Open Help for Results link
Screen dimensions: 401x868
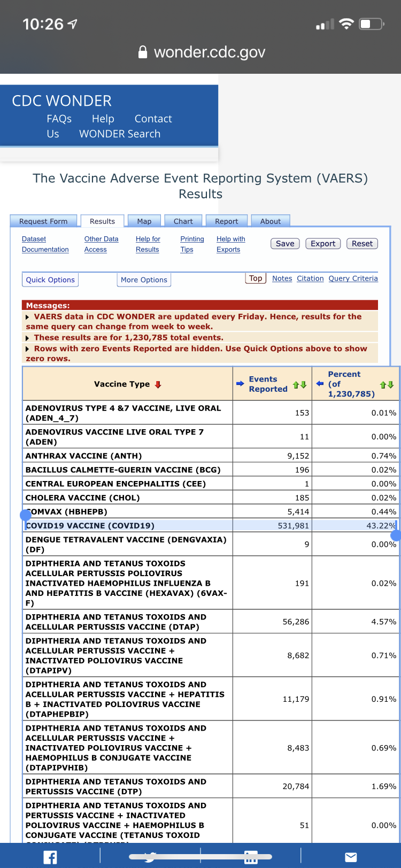pos(148,244)
